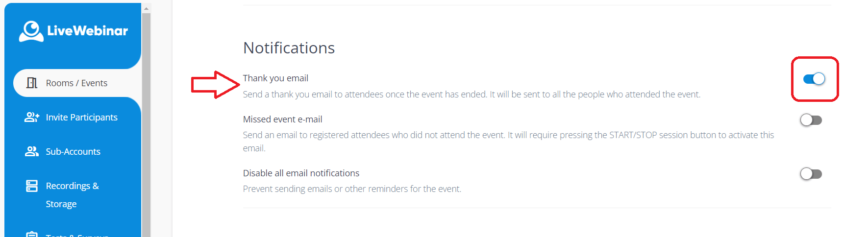Click the Disable all email notifications label

click(301, 173)
